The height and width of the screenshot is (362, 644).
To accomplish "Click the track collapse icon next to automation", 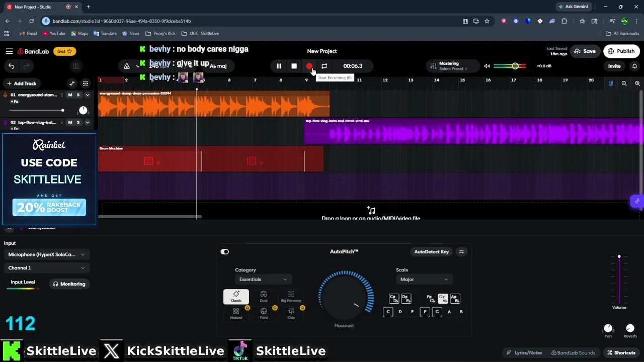I will pos(86,83).
